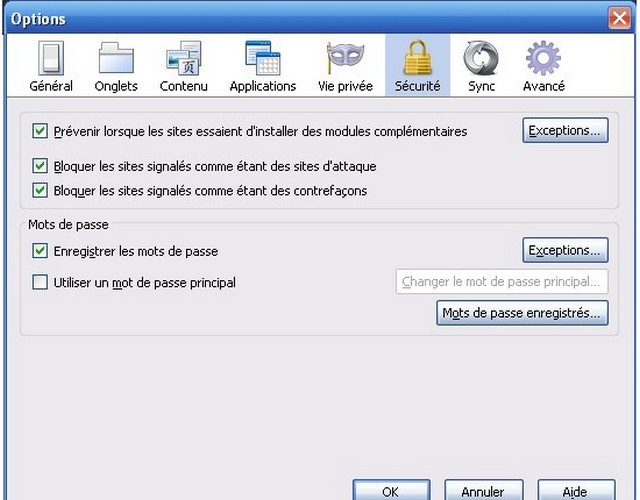Image resolution: width=640 pixels, height=500 pixels.
Task: Click the Sécurité tab label
Action: click(x=418, y=86)
